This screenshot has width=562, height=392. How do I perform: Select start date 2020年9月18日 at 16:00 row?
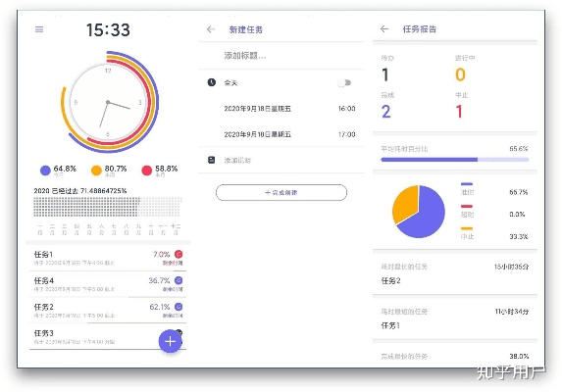click(x=281, y=109)
